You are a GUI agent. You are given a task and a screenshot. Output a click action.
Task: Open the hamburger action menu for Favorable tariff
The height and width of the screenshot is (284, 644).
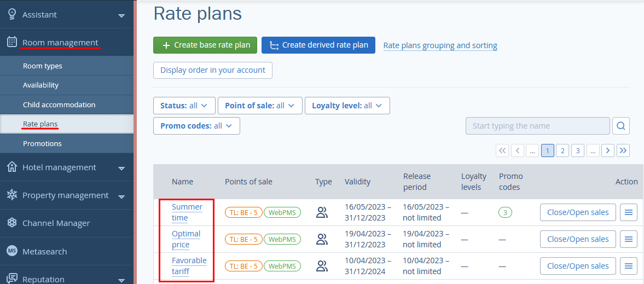click(x=628, y=266)
